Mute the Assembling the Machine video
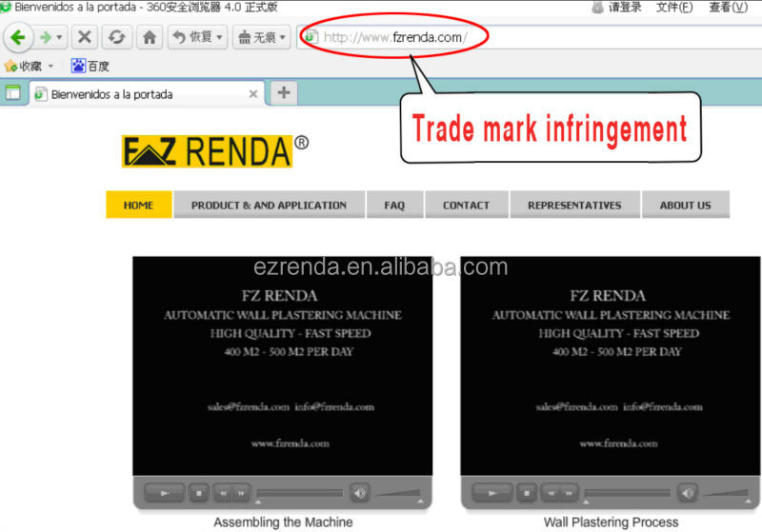Screen dimensions: 762x532 pyautogui.click(x=360, y=493)
